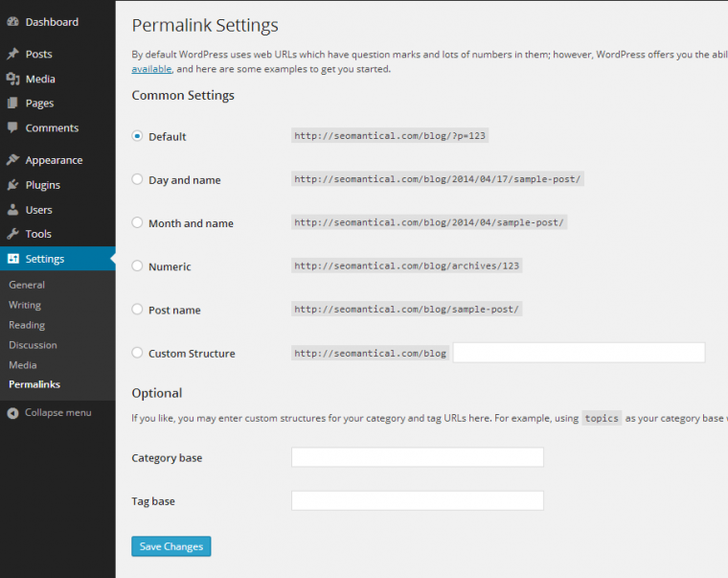Go to General settings submenu
The height and width of the screenshot is (578, 728).
(x=27, y=285)
